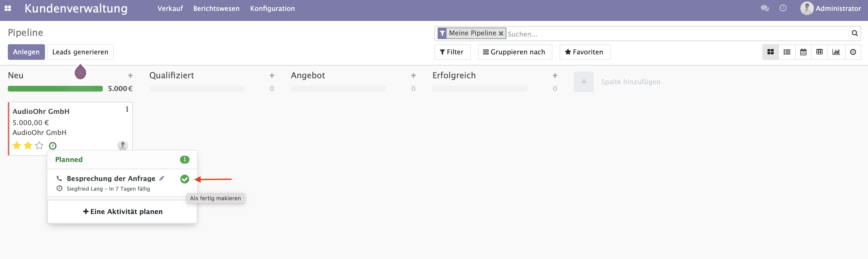The height and width of the screenshot is (259, 868).
Task: Click the salesperson avatar on AudioOhr card
Action: pyautogui.click(x=123, y=146)
